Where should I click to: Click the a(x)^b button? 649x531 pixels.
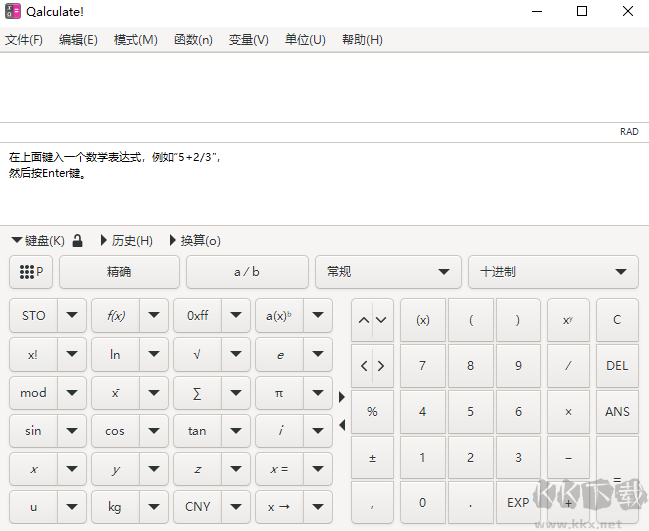[279, 316]
